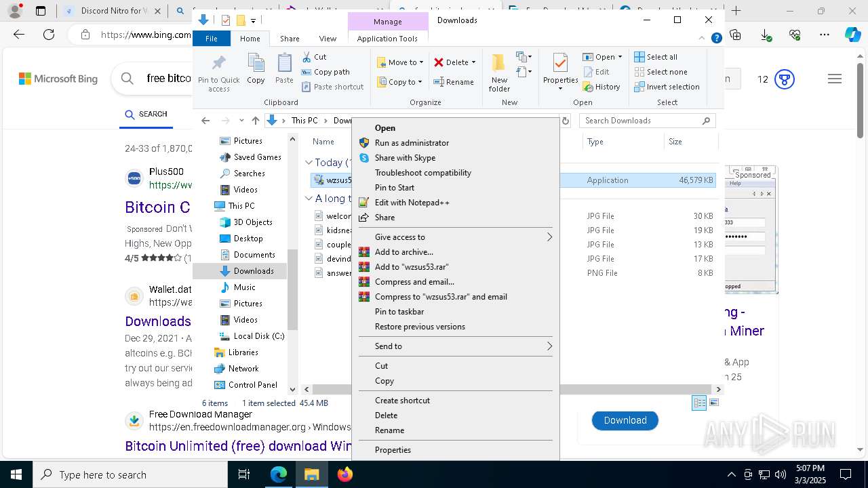
Task: Click History in Open group
Action: coord(601,87)
